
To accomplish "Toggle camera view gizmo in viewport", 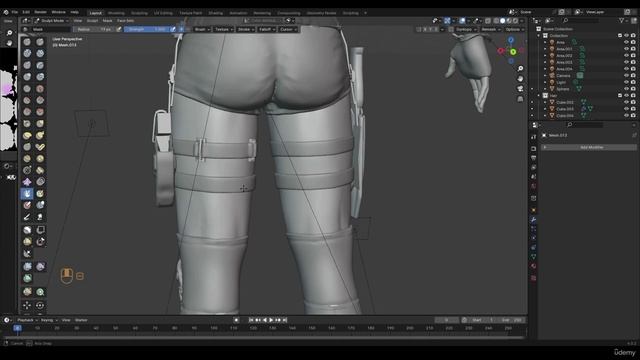I will [x=520, y=89].
